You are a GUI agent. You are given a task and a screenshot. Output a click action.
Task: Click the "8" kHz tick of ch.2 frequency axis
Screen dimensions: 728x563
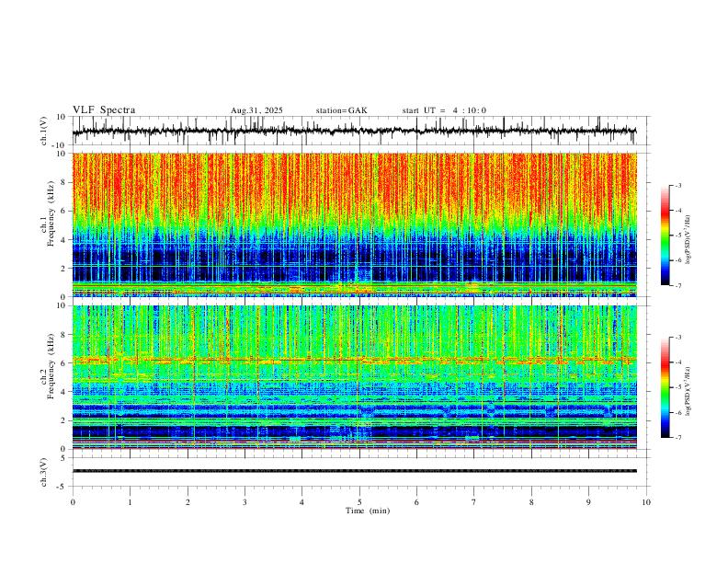(x=64, y=335)
